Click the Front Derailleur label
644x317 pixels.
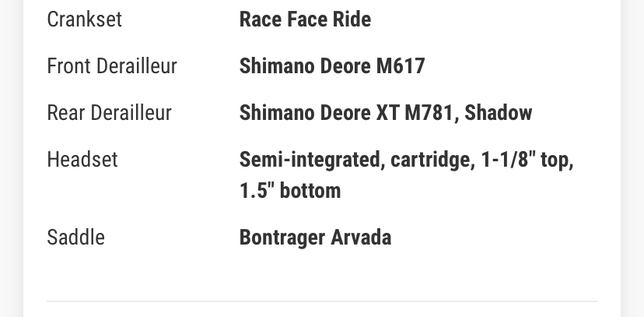pyautogui.click(x=112, y=66)
